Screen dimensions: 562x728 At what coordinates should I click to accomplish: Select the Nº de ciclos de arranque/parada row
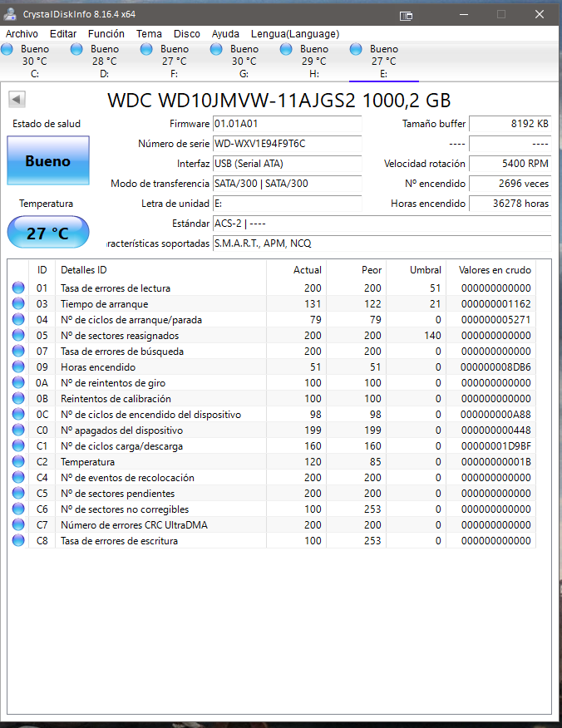coord(272,319)
